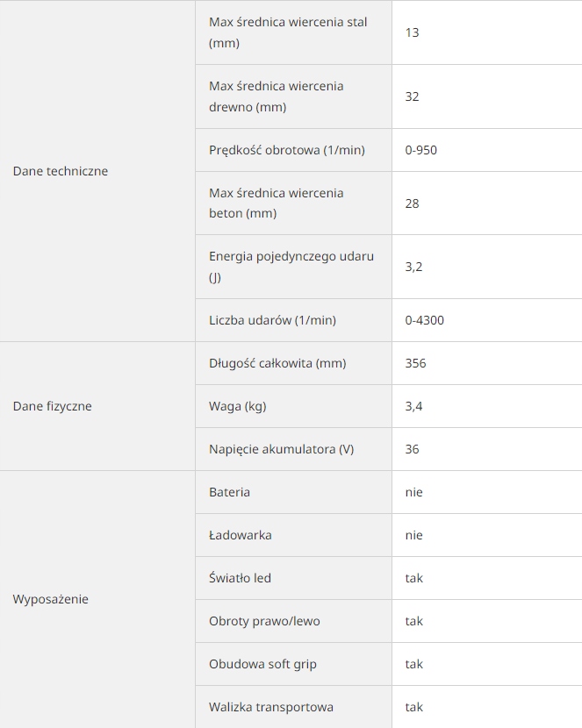Click the 'Walizka transportowa' row label
This screenshot has height=728, width=582.
271,707
